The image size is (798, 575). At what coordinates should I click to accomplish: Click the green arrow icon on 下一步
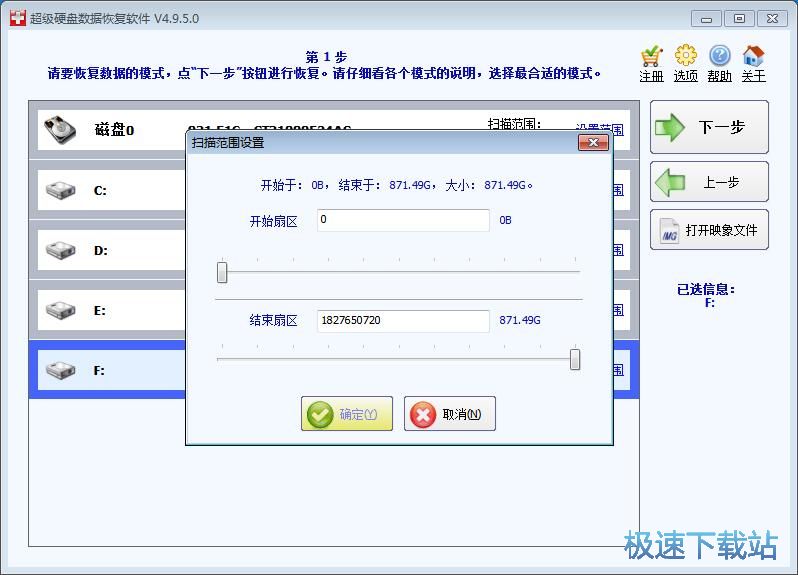tap(670, 127)
